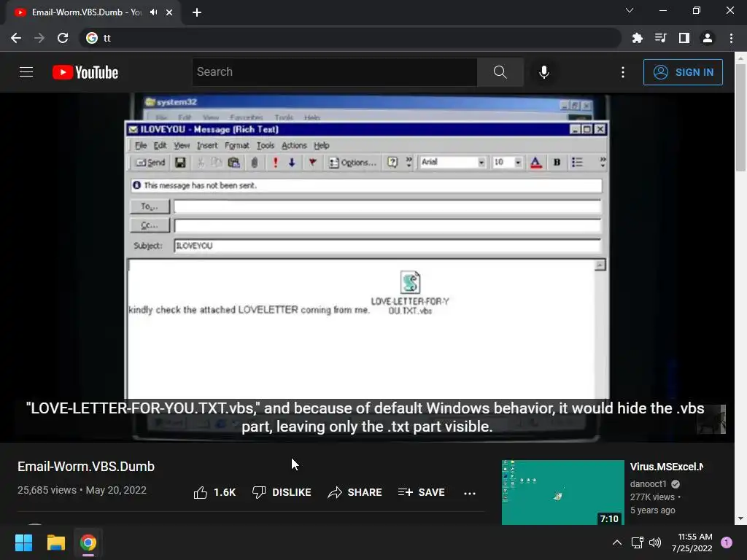This screenshot has height=560, width=747.
Task: Click the SIGN IN button
Action: (683, 72)
